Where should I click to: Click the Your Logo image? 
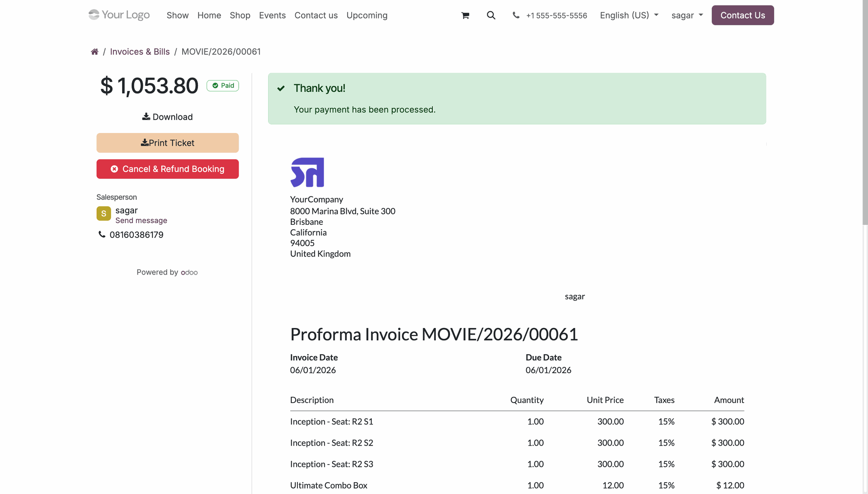(119, 15)
